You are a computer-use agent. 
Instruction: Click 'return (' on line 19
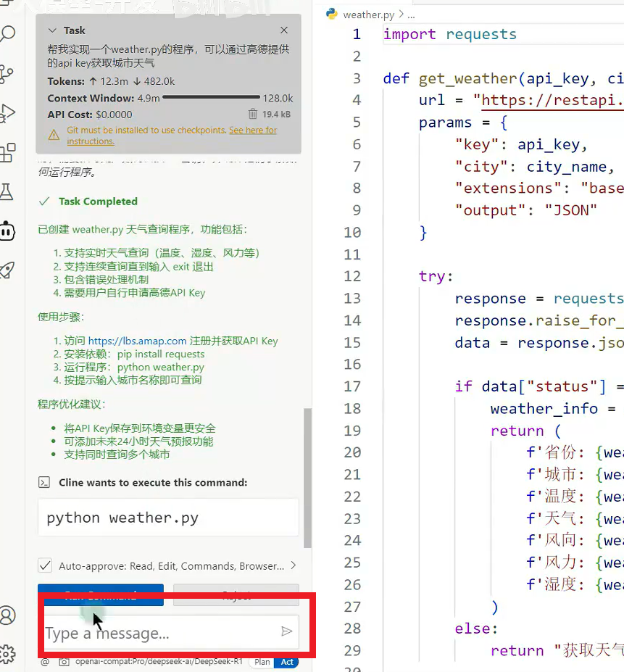pos(526,431)
